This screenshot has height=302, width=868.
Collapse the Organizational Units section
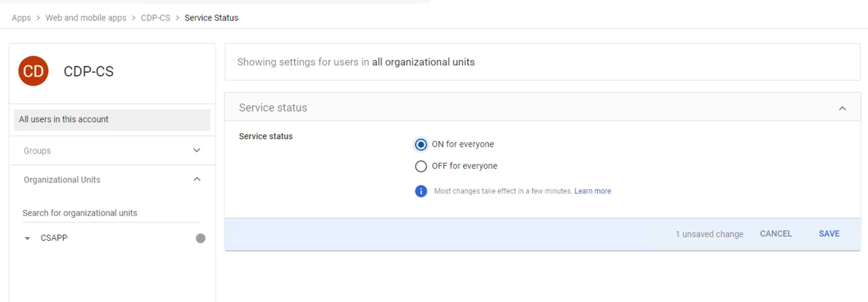pos(197,179)
